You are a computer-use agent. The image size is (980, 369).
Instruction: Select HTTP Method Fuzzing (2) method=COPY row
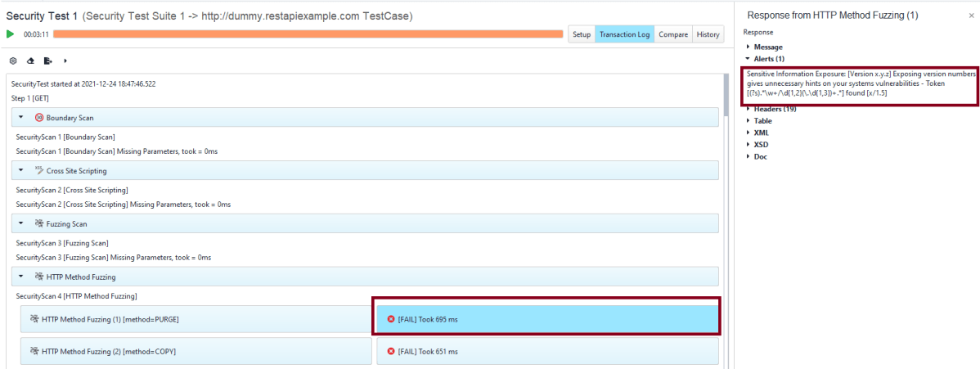(196, 351)
